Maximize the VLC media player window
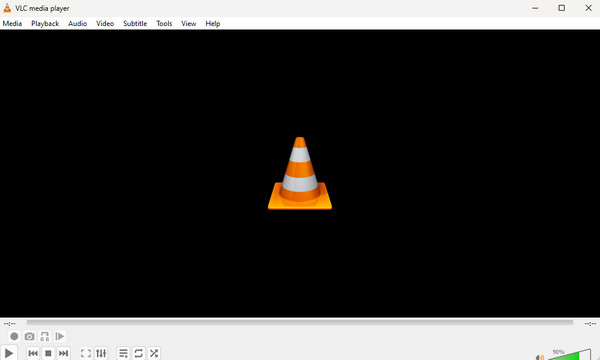The width and height of the screenshot is (600, 360). tap(561, 8)
